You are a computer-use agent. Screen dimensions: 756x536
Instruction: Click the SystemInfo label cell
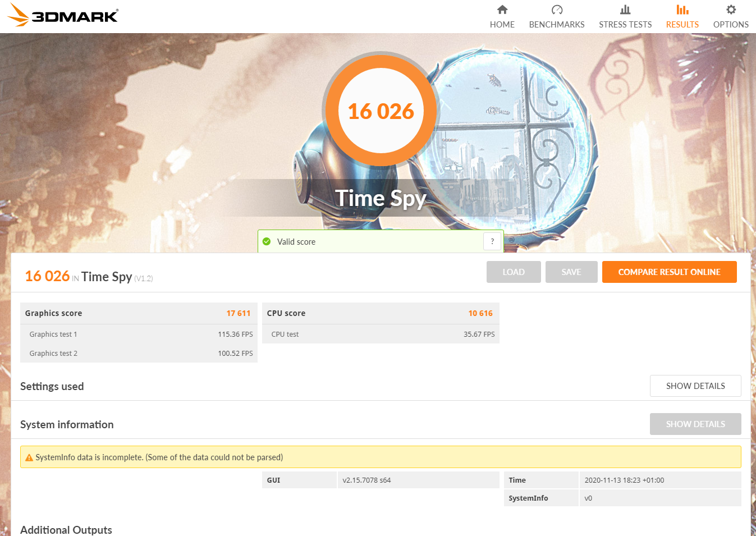541,498
